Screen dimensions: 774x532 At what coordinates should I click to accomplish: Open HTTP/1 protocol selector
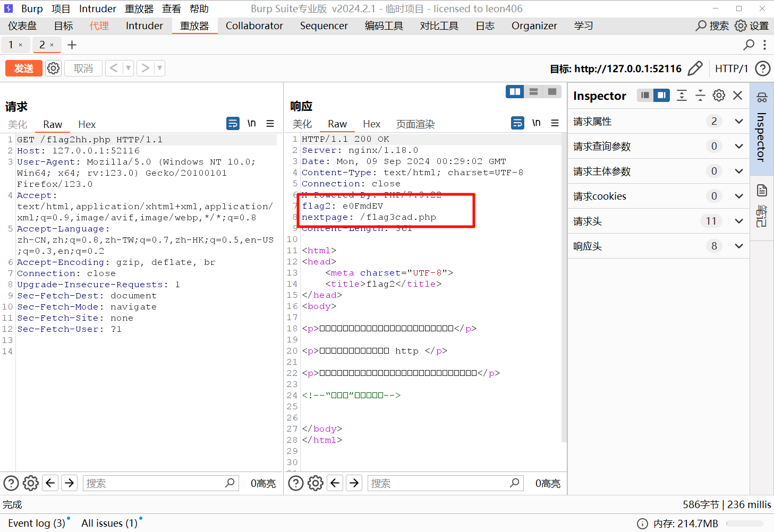click(731, 68)
